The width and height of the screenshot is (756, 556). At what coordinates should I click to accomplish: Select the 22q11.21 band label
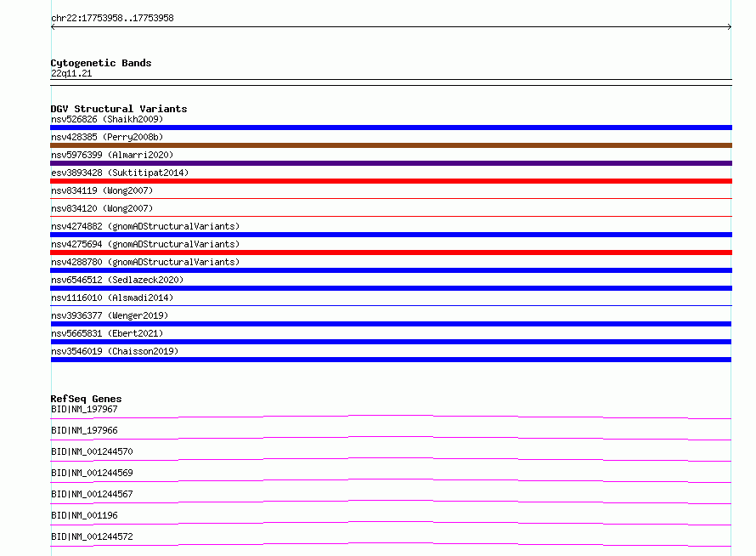click(x=71, y=73)
